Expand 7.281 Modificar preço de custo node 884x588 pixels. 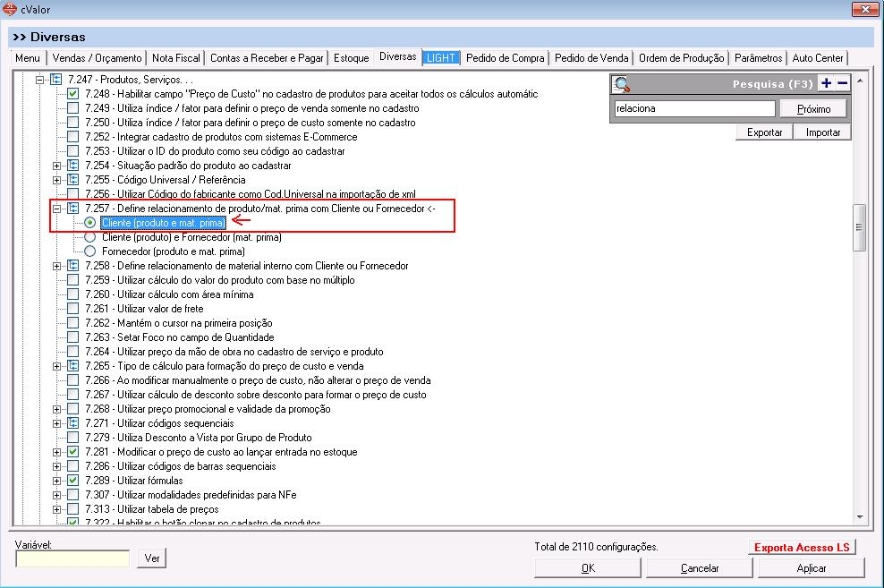pyautogui.click(x=57, y=452)
